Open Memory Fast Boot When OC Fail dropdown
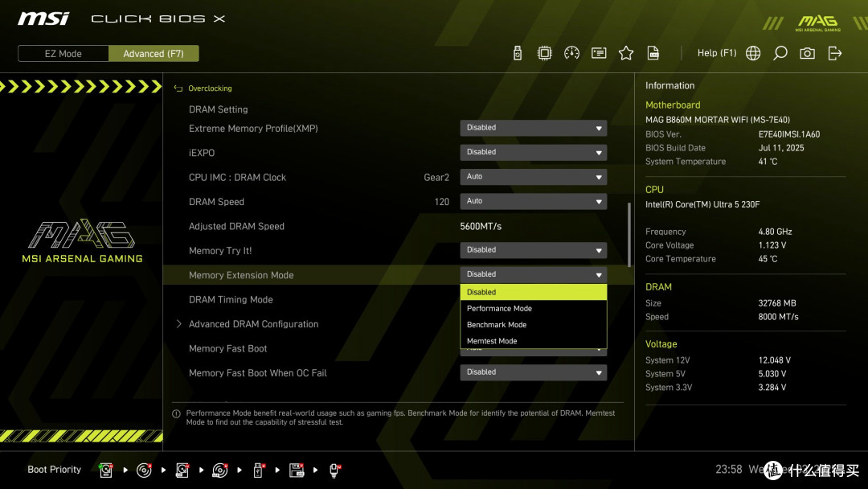This screenshot has height=489, width=868. point(533,372)
